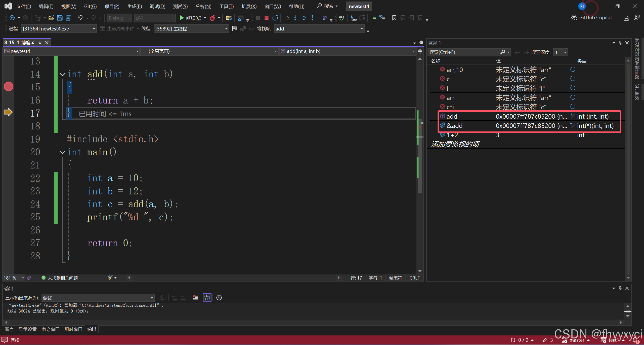This screenshot has width=644, height=345.
Task: Toggle auto-hide pin of Watch 1 panel
Action: (620, 43)
